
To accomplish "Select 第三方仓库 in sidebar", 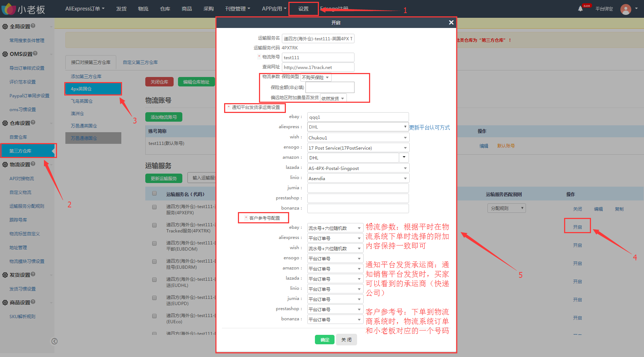I will click(28, 151).
